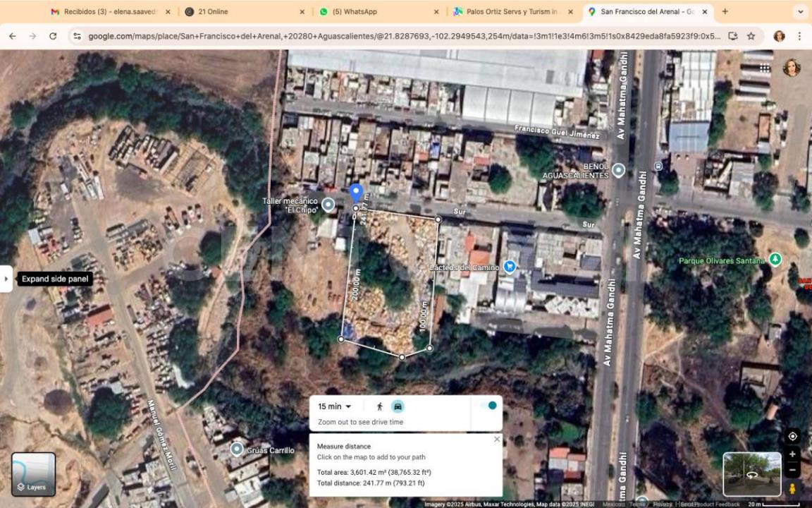Click the Taller mecánico El Chipo marker
The height and width of the screenshot is (508, 812).
[x=328, y=205]
